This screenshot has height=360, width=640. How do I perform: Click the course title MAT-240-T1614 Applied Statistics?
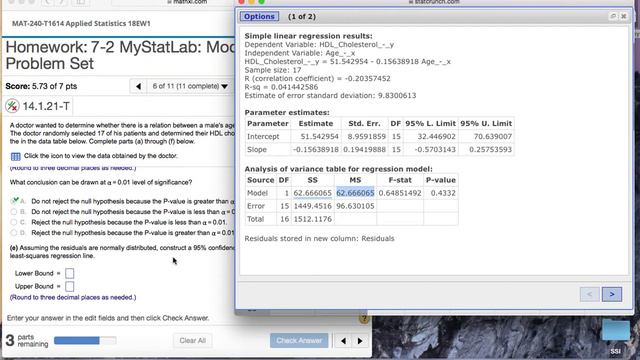point(81,24)
